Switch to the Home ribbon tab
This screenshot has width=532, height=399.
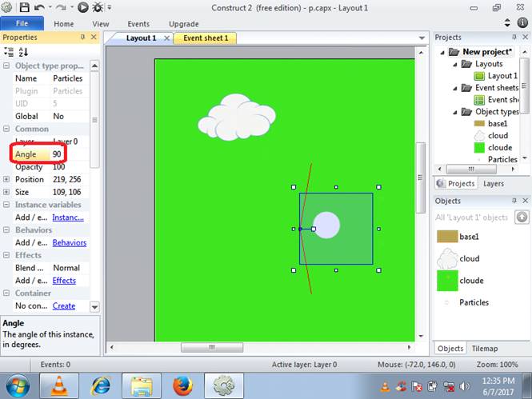(x=63, y=24)
